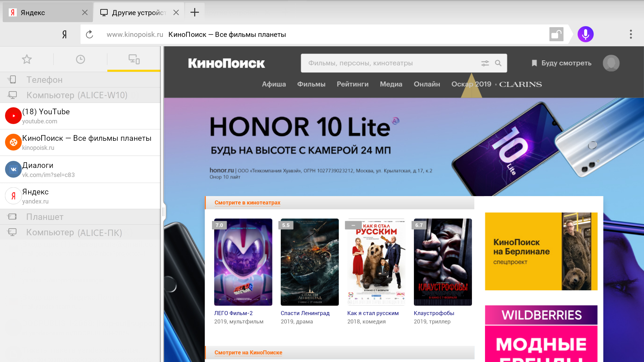Close the Яндекс tab
The width and height of the screenshot is (644, 362).
[x=85, y=12]
